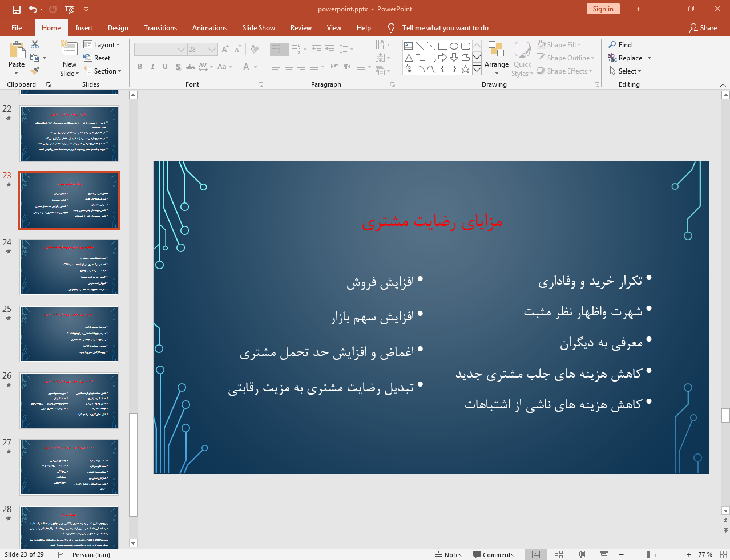Image resolution: width=730 pixels, height=560 pixels.
Task: Save the presentation with the floppy icon
Action: click(x=17, y=9)
